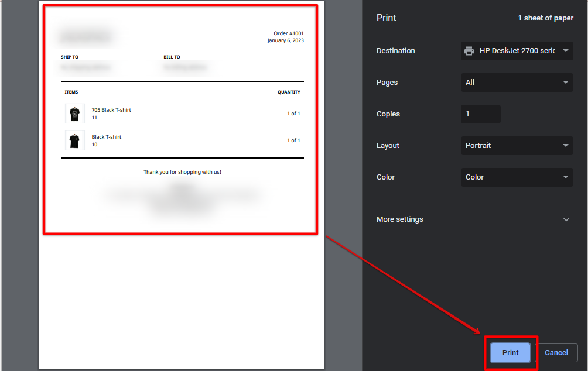Click the Order #1001 text

point(287,33)
